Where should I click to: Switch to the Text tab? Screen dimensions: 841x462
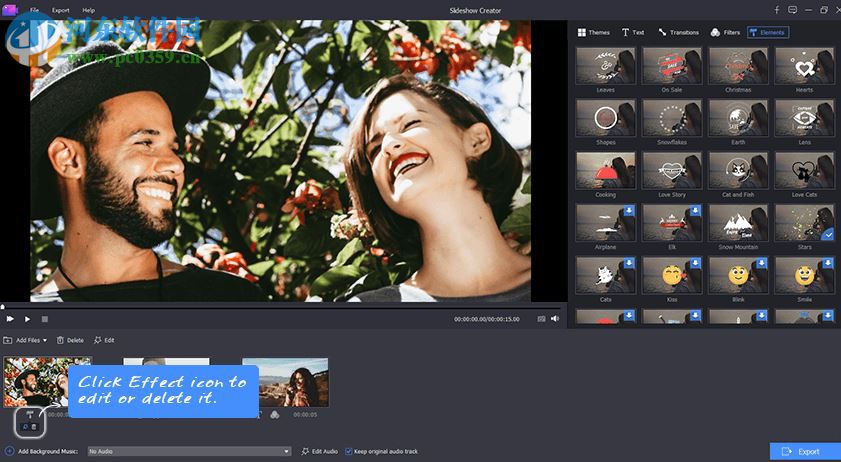[x=633, y=32]
